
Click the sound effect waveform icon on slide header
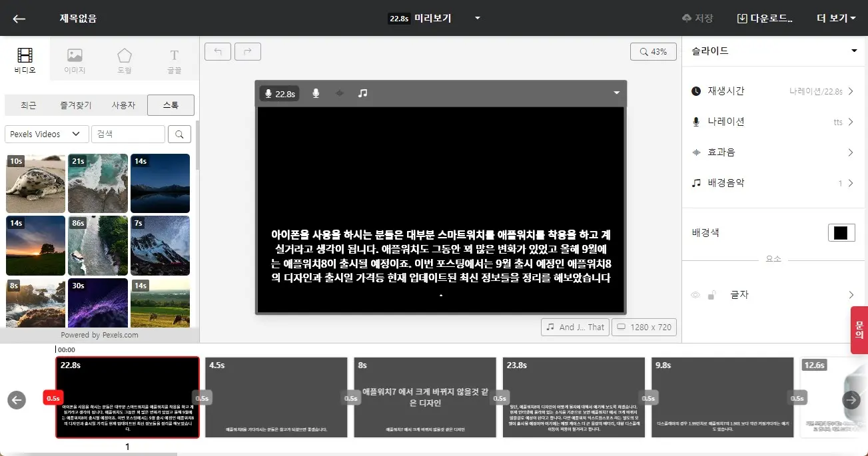point(340,94)
